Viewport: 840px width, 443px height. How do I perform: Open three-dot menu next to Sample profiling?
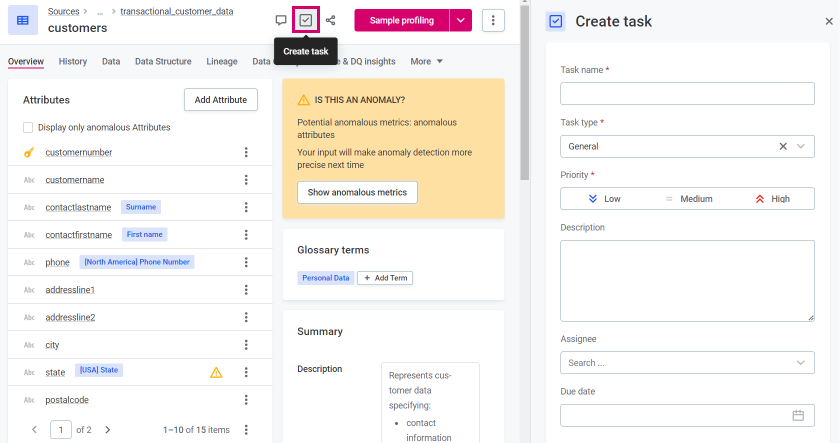point(493,20)
